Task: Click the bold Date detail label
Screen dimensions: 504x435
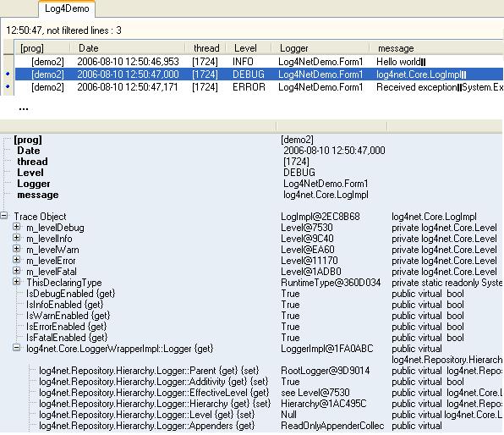Action: pyautogui.click(x=28, y=151)
